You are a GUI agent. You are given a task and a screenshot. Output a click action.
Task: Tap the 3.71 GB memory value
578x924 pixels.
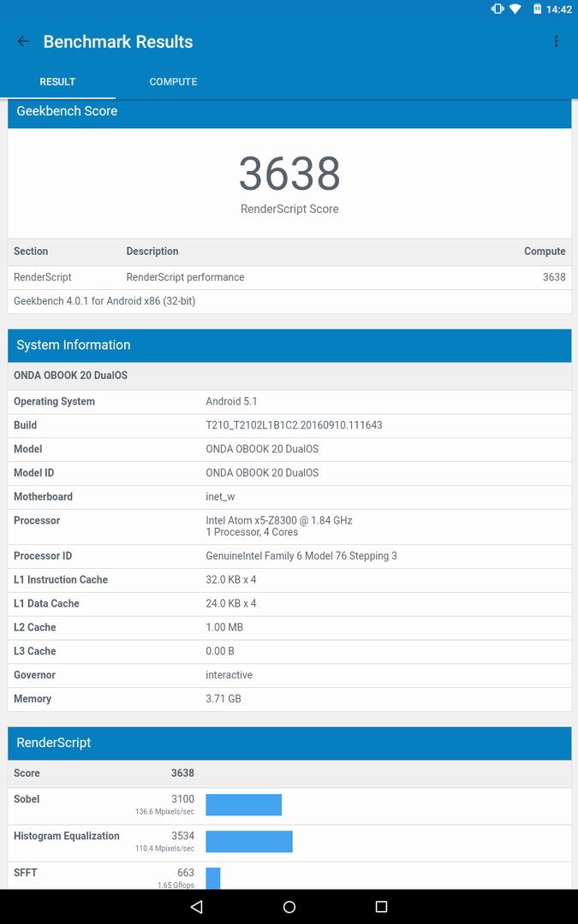pyautogui.click(x=223, y=699)
